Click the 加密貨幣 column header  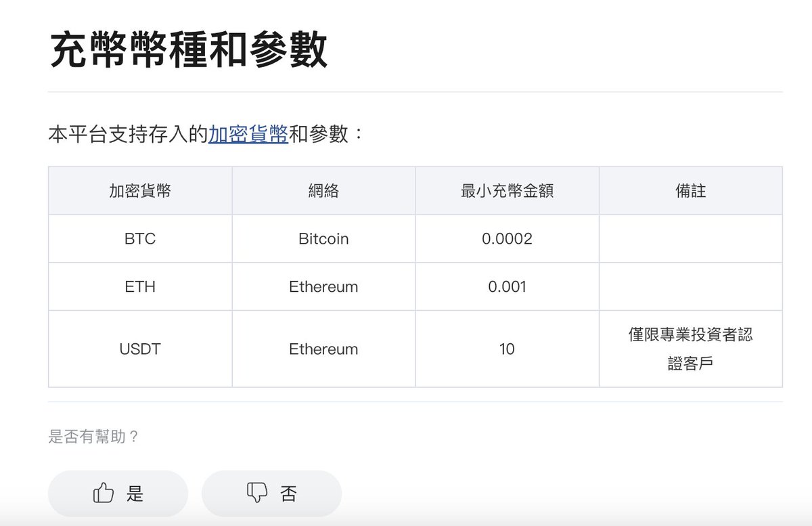pyautogui.click(x=140, y=191)
